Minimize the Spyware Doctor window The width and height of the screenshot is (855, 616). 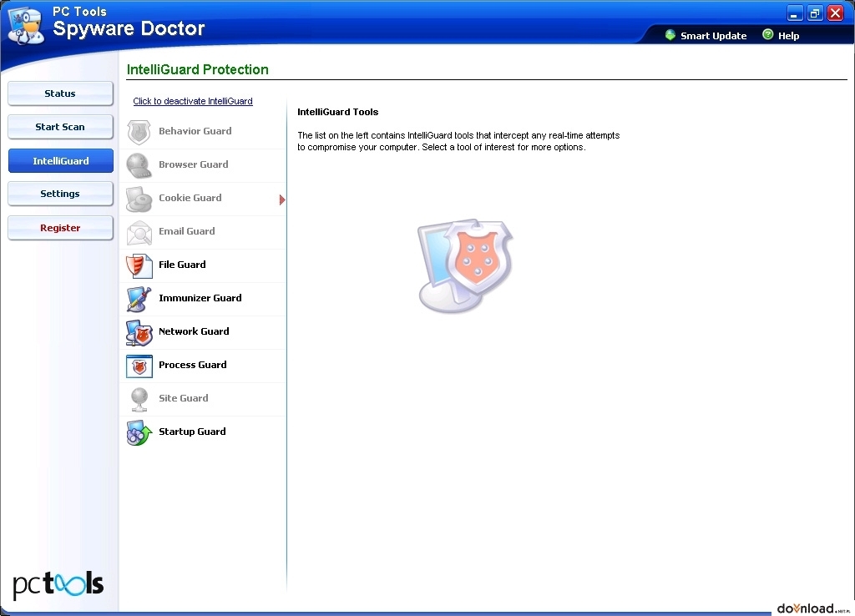pyautogui.click(x=795, y=13)
